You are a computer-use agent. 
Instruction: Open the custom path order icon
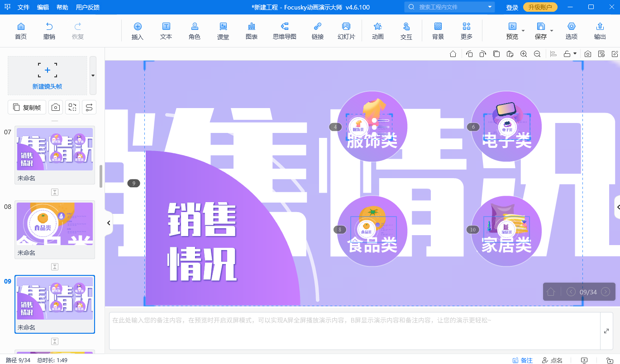point(89,107)
